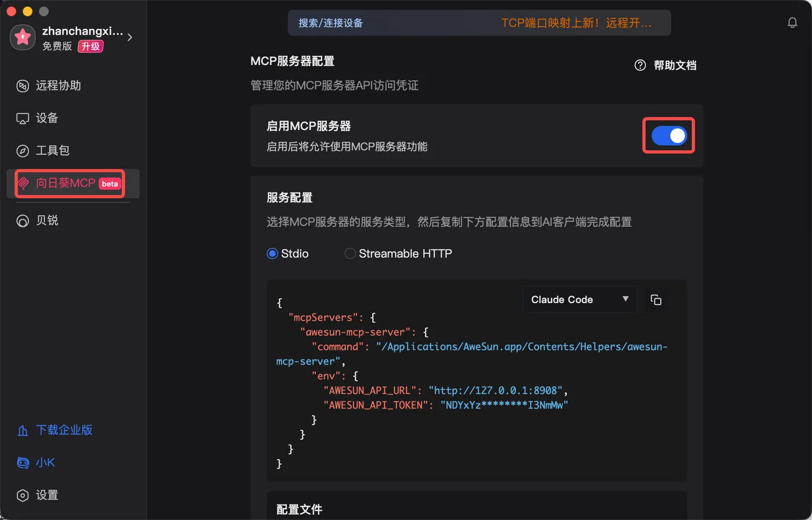Click the 配置文件 section heading
The height and width of the screenshot is (520, 812).
pos(299,510)
